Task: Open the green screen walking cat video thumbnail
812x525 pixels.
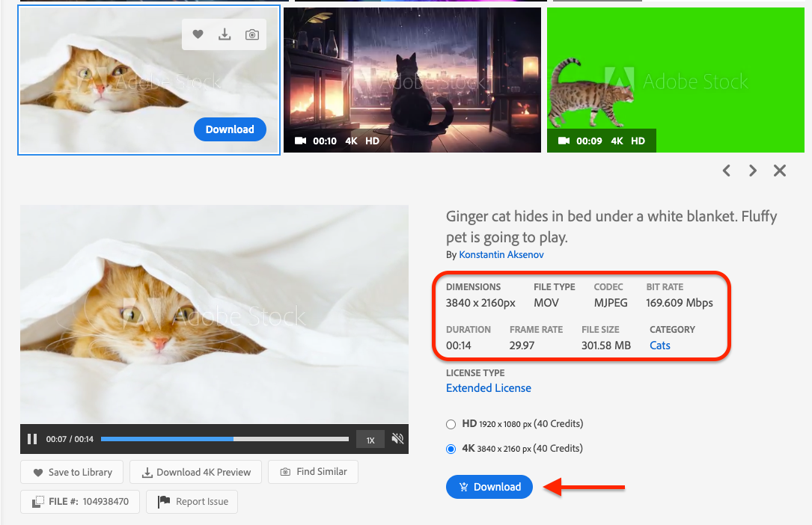Action: coord(675,80)
